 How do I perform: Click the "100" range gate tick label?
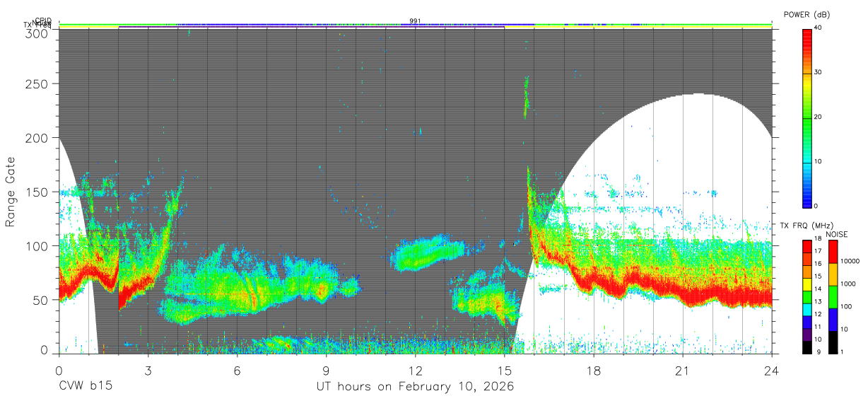tap(38, 246)
